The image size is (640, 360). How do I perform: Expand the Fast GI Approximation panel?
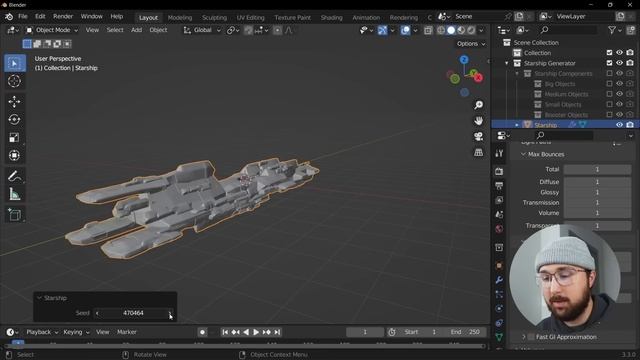click(524, 337)
